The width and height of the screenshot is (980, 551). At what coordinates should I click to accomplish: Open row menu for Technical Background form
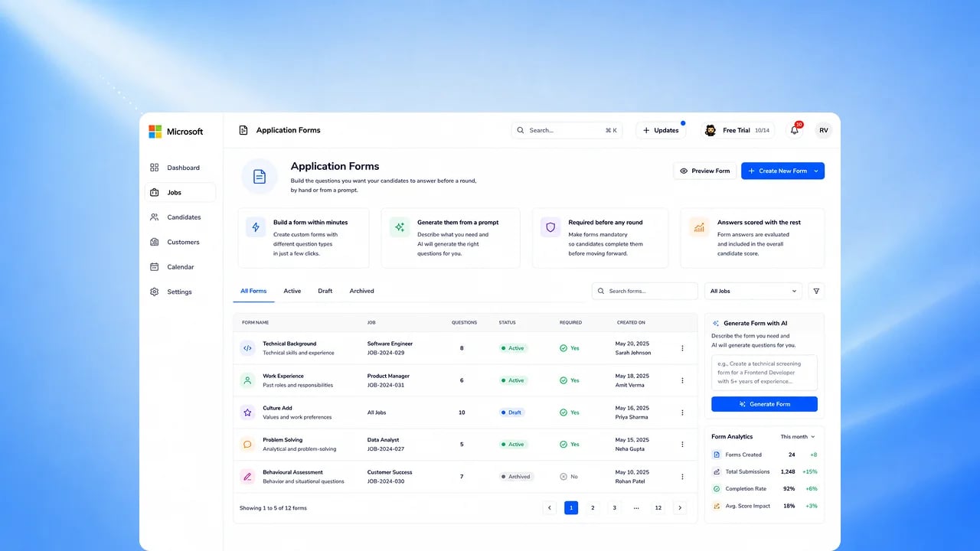click(x=682, y=348)
